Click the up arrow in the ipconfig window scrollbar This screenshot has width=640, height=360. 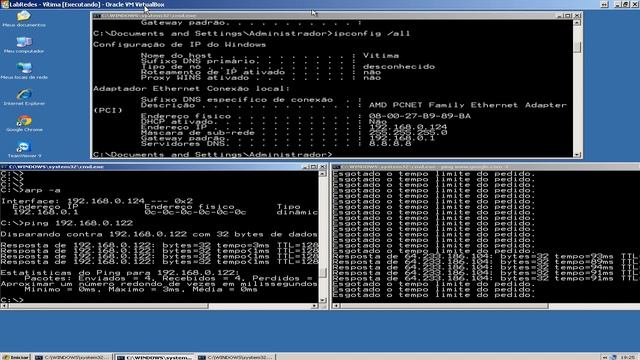[577, 22]
